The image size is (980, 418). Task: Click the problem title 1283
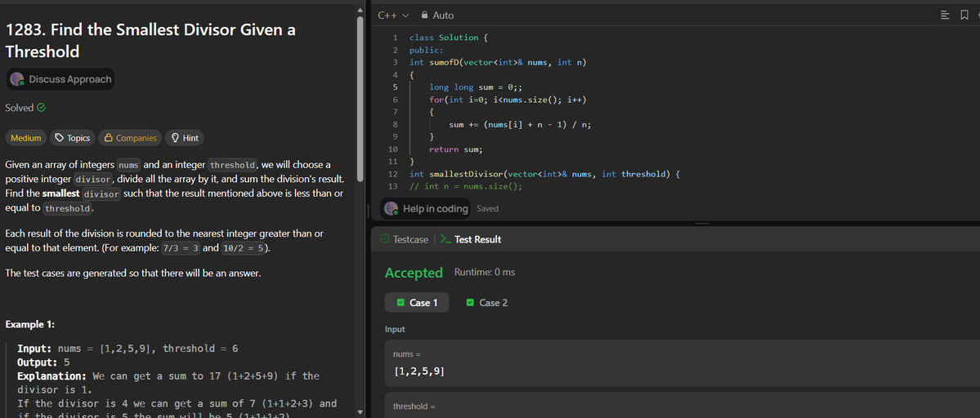(x=150, y=41)
